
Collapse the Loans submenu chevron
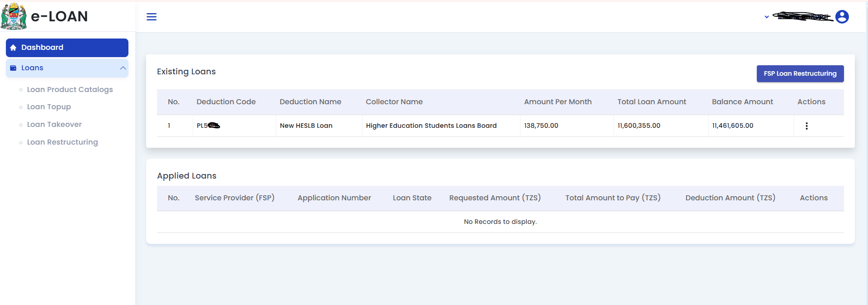pyautogui.click(x=123, y=68)
